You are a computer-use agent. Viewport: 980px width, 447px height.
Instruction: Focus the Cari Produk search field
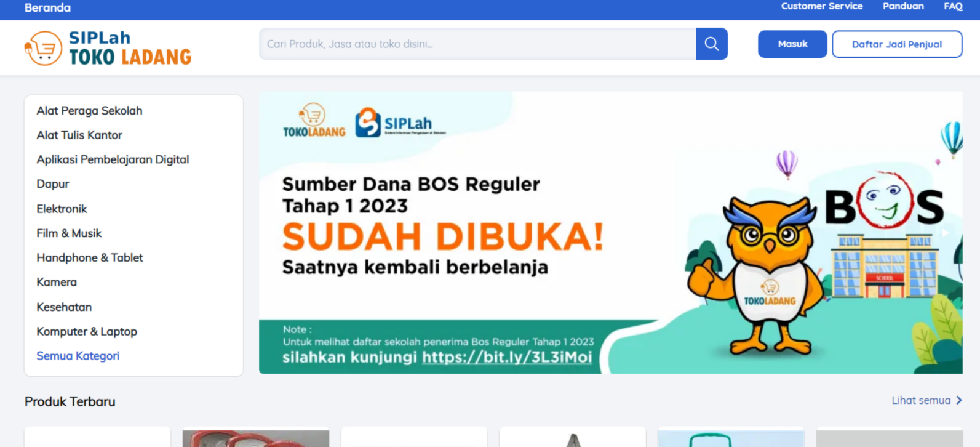(477, 44)
